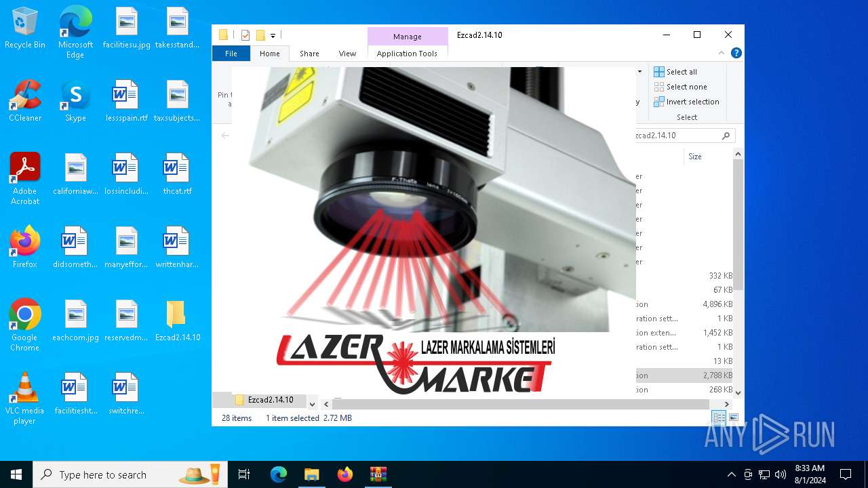Click Select all in the ribbon

pos(675,72)
